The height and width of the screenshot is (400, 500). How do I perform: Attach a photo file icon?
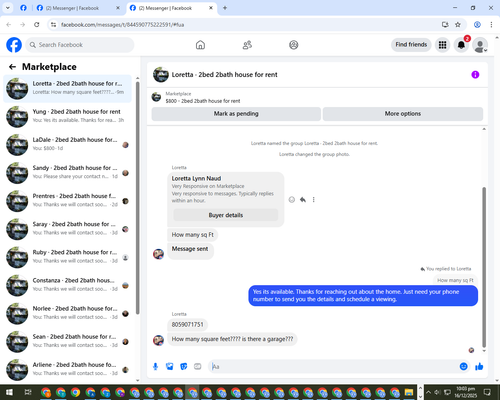coord(170,367)
